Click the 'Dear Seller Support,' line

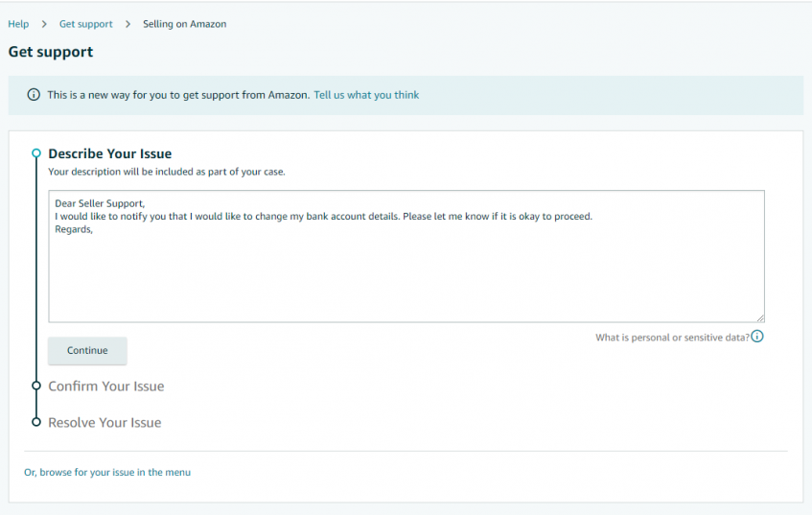(100, 203)
